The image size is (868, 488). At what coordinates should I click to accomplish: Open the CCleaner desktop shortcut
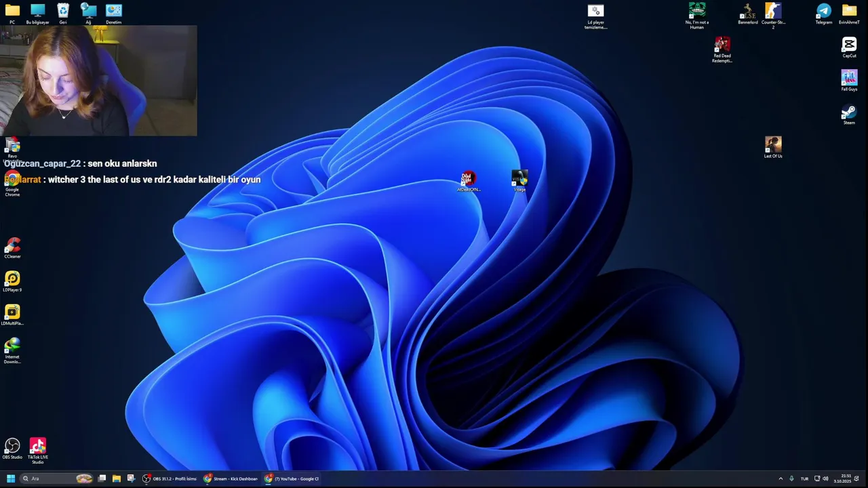tap(12, 247)
